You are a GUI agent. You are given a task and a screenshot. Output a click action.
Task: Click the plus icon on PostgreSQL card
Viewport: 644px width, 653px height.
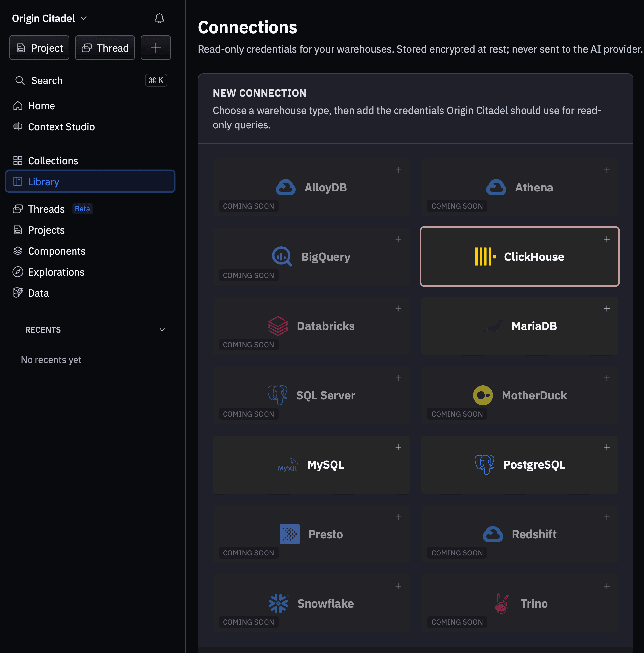coord(607,447)
